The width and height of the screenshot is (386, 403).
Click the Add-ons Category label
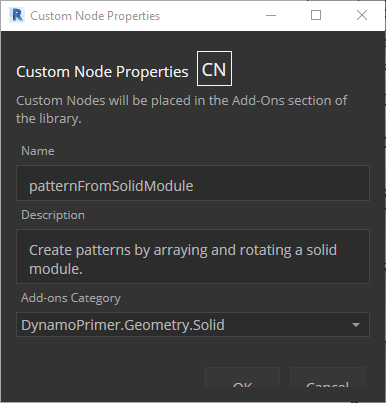click(x=71, y=298)
